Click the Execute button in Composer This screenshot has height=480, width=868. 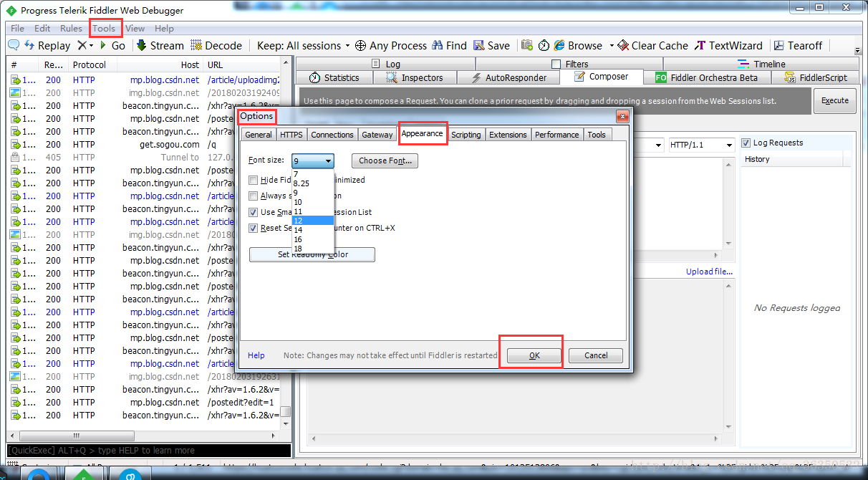[x=835, y=101]
